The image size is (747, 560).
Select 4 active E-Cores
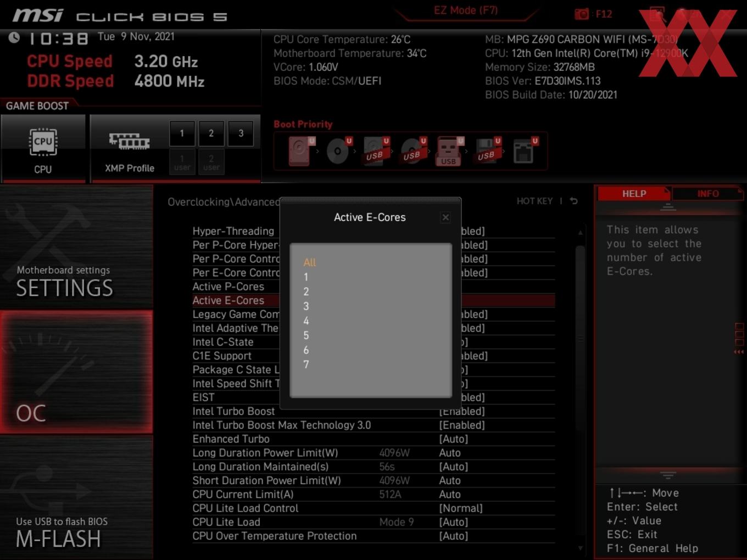pyautogui.click(x=306, y=321)
